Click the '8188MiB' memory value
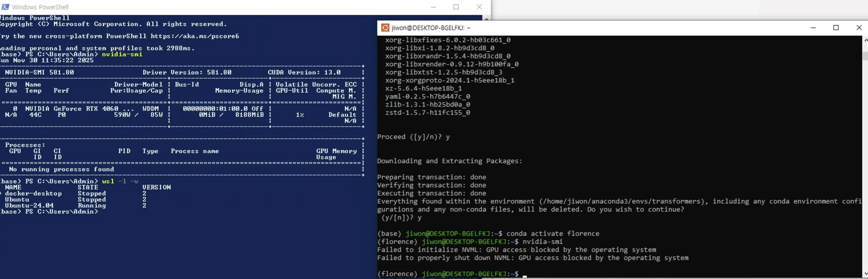 pos(249,115)
